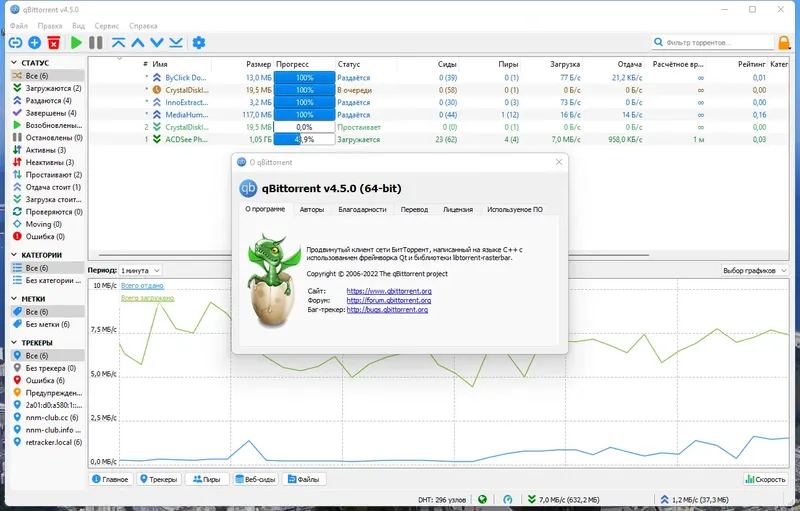Filter by Проверяются (0) status

click(x=47, y=212)
